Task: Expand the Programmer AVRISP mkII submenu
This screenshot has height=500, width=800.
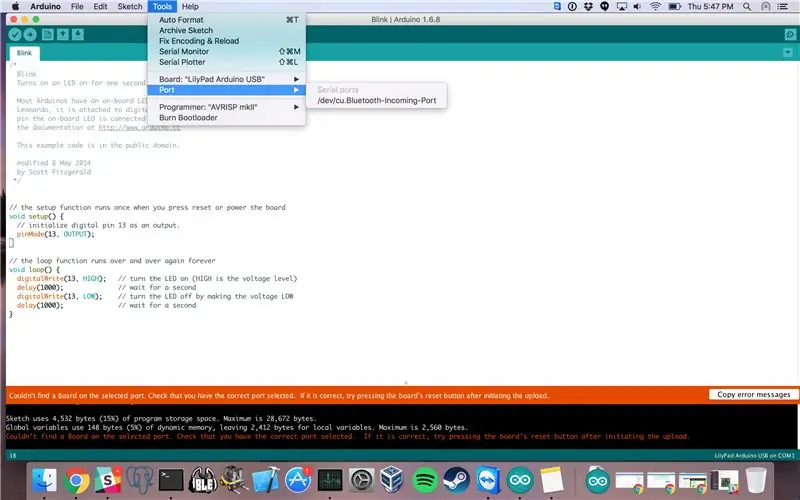Action: pos(227,107)
